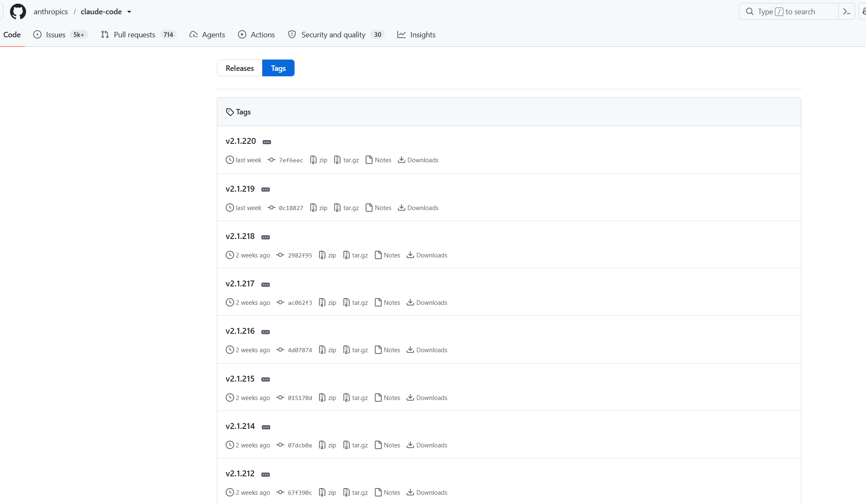The width and height of the screenshot is (866, 504).
Task: Open Downloads for v2.1.217
Action: pyautogui.click(x=427, y=303)
